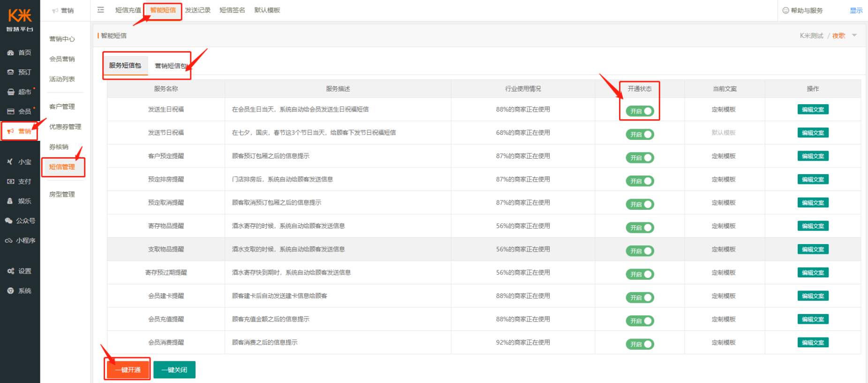This screenshot has width=868, height=383.
Task: Open 短信管理 in the submenu
Action: tap(62, 167)
